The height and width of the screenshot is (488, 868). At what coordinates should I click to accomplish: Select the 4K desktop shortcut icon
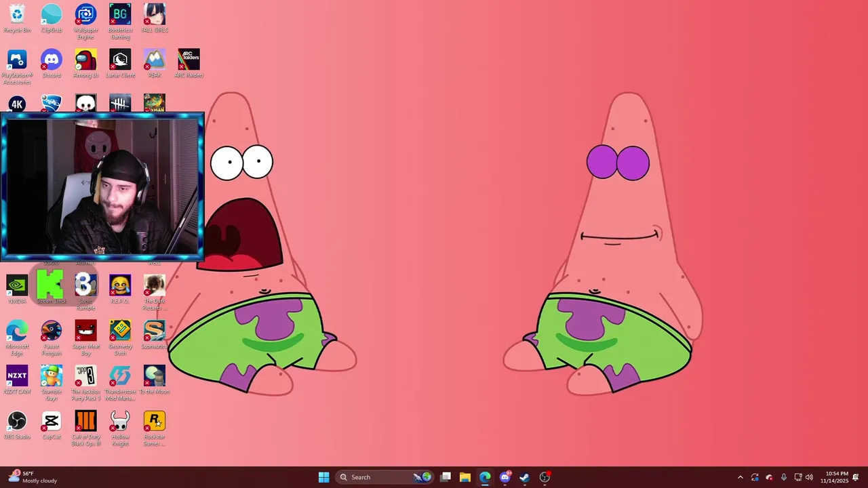(x=17, y=104)
